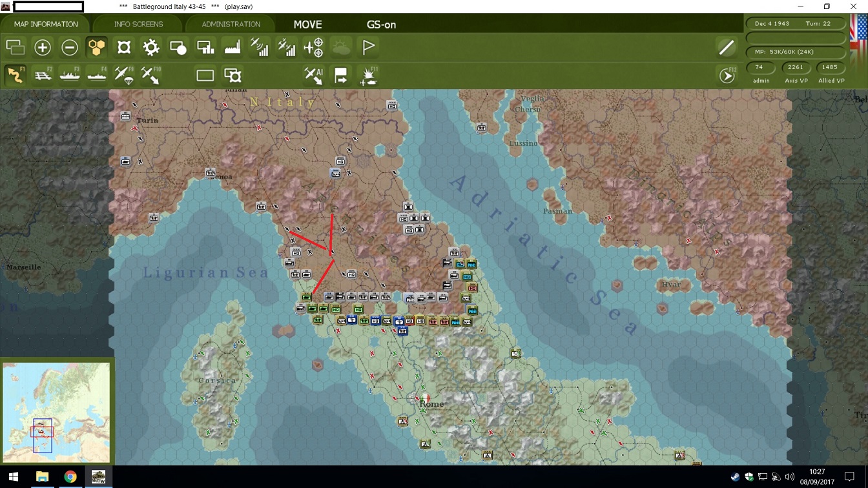Viewport: 868px width, 488px height.
Task: Click the rectangle with bar chart icon
Action: [205, 47]
